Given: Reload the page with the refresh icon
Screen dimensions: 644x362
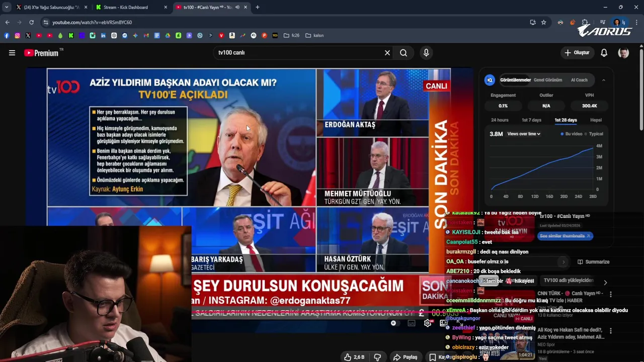Looking at the screenshot, I should coord(31,22).
